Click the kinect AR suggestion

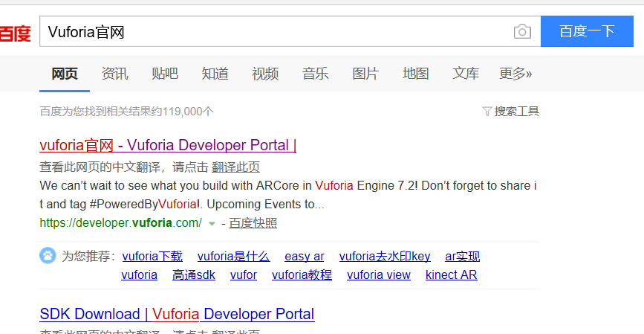(452, 274)
